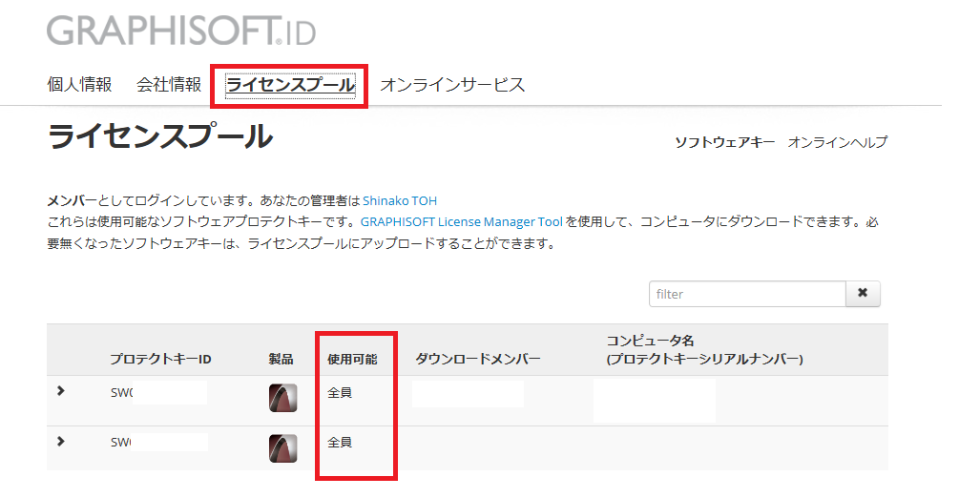Open the Shinako TOH administrator link
The height and width of the screenshot is (498, 980).
400,200
